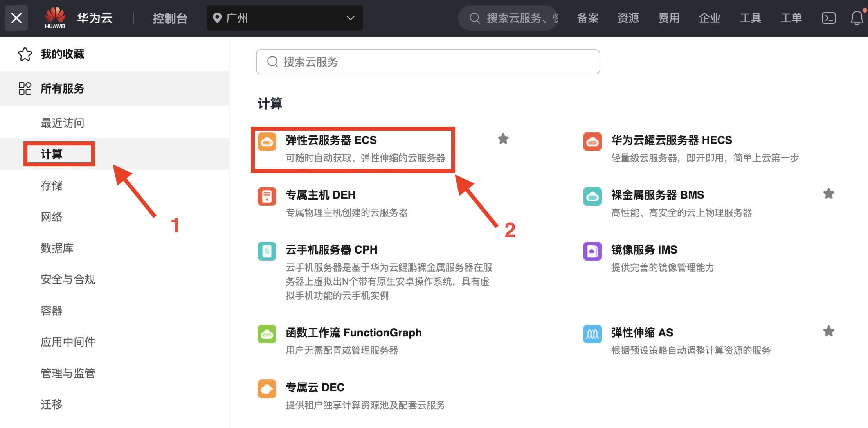The height and width of the screenshot is (428, 868).
Task: Click the 搜索云服务 search field
Action: coord(428,62)
